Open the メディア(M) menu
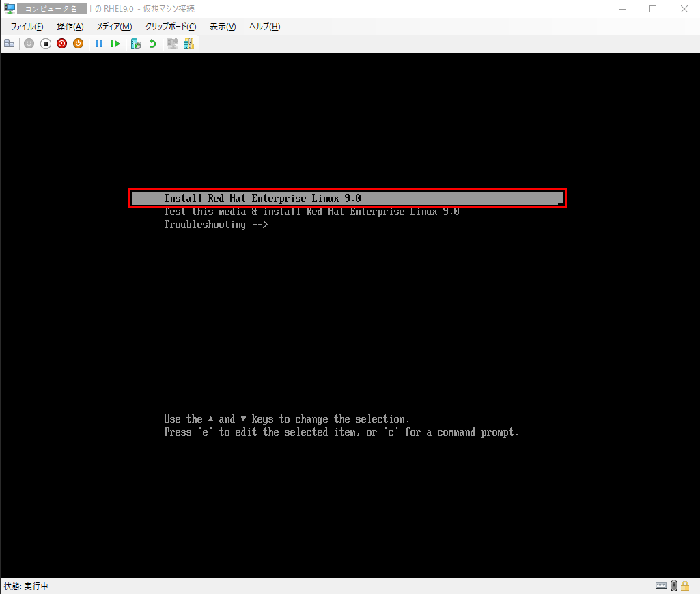700x594 pixels. 113,26
